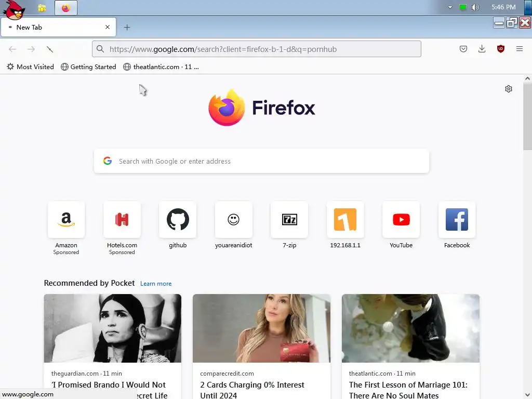Viewport: 532px width, 399px height.
Task: Follow the Learn more Pocket link
Action: 156,284
